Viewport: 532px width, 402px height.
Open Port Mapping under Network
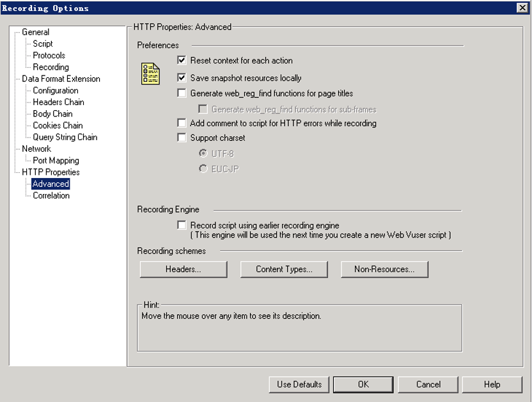click(56, 160)
